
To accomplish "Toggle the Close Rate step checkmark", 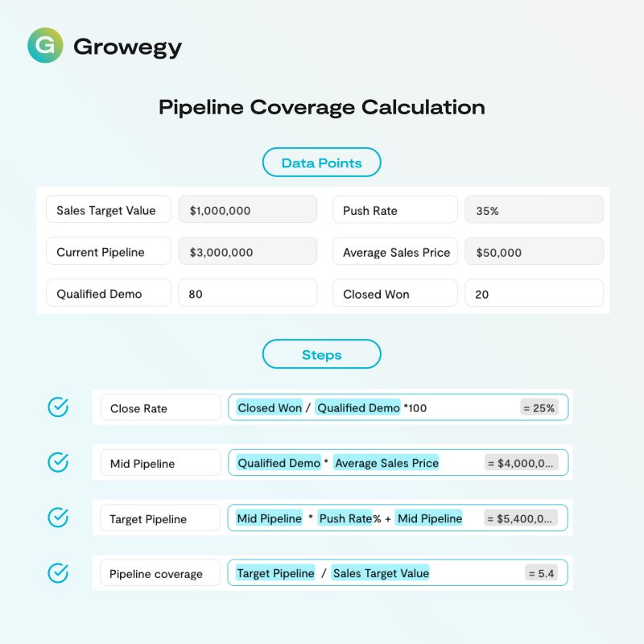I will (x=58, y=407).
